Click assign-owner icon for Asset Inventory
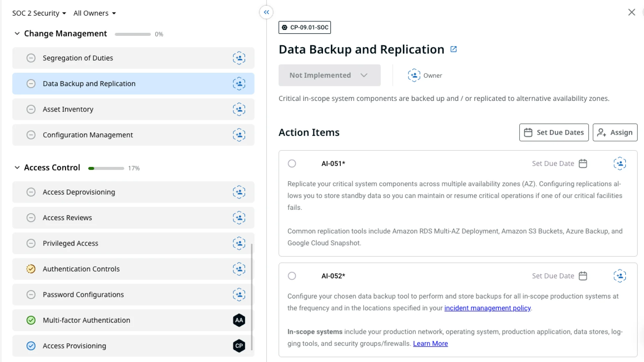The height and width of the screenshot is (362, 644). [x=239, y=109]
